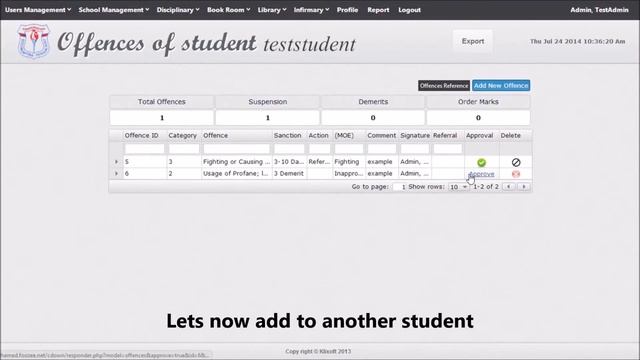Click the Offence ID filter field
This screenshot has height=360, width=640.
[144, 149]
